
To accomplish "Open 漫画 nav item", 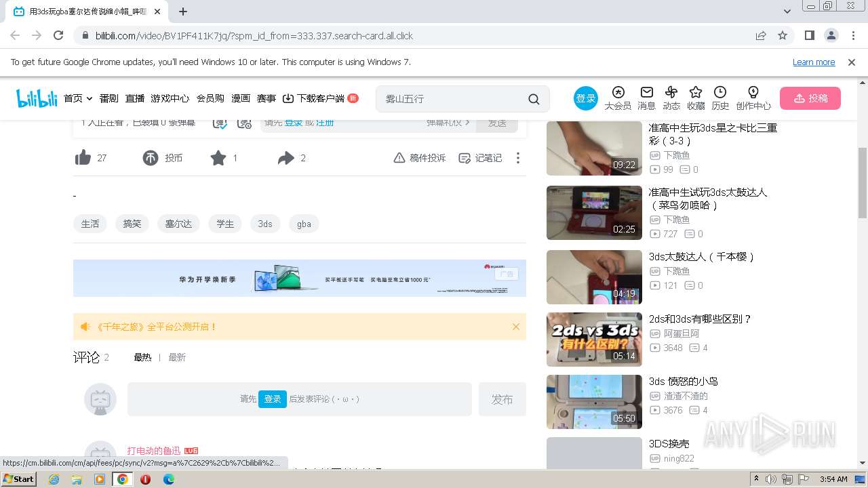I will pos(241,98).
